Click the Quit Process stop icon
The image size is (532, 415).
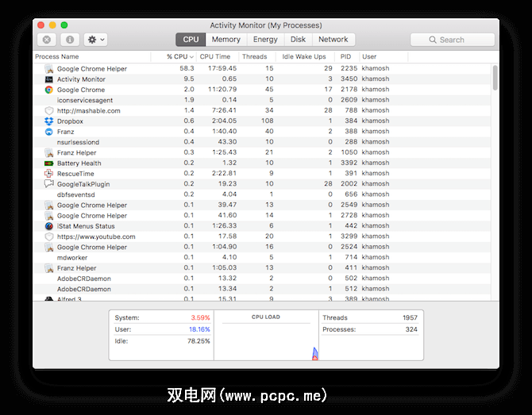coord(47,40)
